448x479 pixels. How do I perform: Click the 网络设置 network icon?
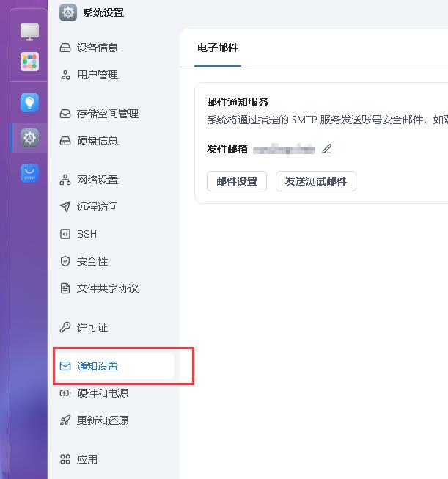(x=65, y=180)
